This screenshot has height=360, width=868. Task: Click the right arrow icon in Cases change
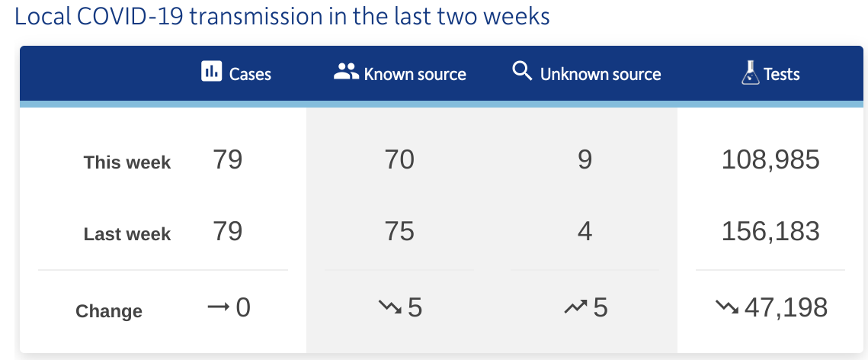click(x=218, y=307)
